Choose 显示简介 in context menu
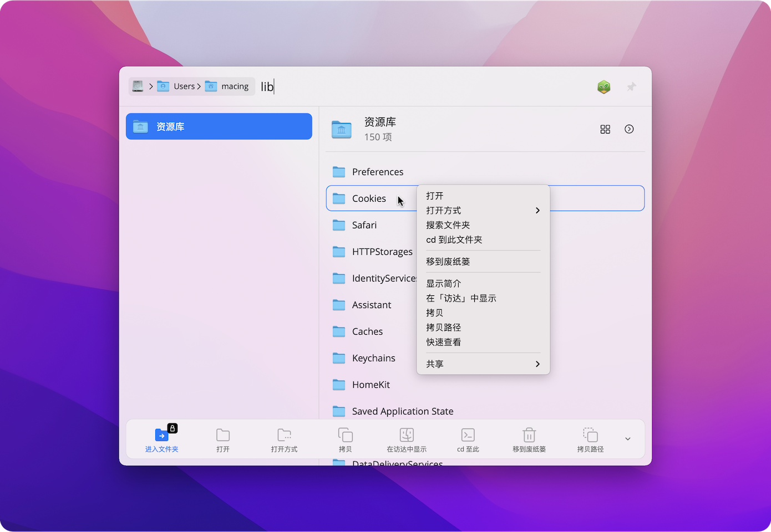771x532 pixels. point(483,284)
